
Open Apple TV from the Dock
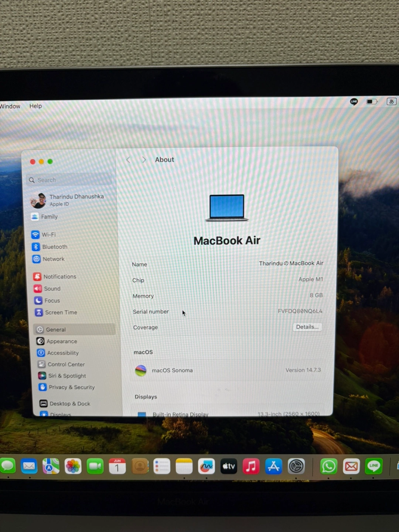(x=229, y=466)
